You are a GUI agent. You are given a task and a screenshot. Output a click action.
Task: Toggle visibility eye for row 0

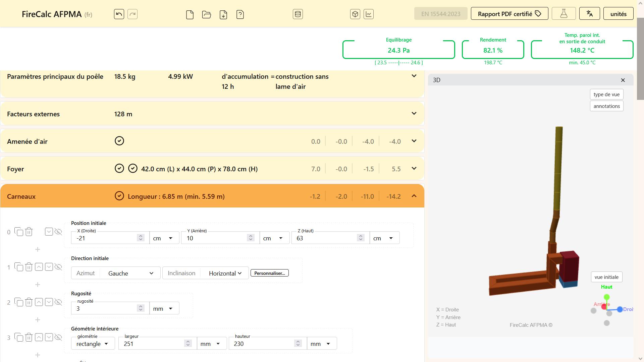58,232
